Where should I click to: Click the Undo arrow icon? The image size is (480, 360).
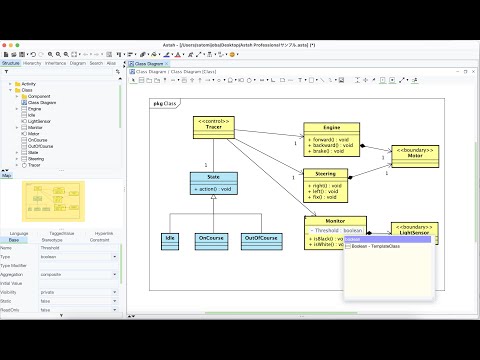33,54
